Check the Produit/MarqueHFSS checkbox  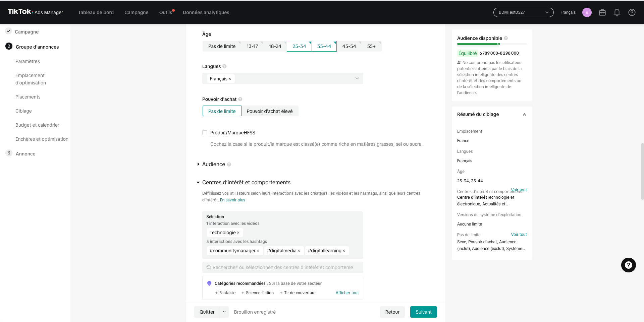coord(205,133)
